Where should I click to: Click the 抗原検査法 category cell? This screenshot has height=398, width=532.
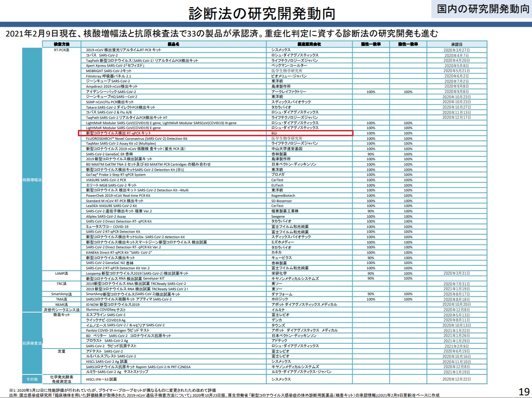click(32, 343)
